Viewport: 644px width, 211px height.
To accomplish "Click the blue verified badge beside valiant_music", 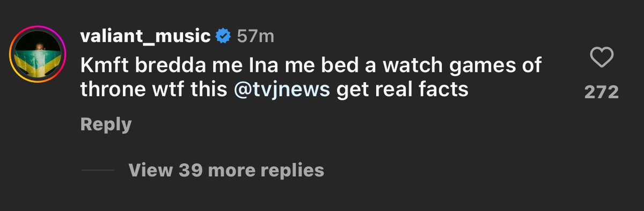I will tap(223, 36).
